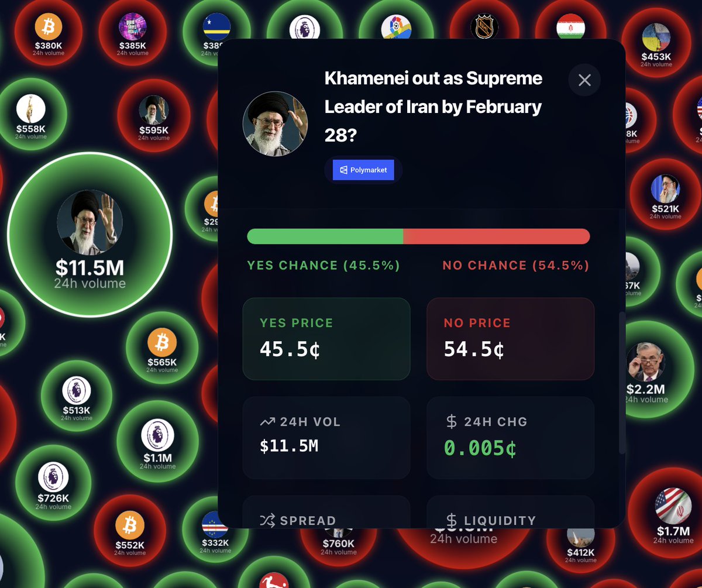Image resolution: width=702 pixels, height=588 pixels.
Task: Click the trending arrow icon beside 24H VOL
Action: pyautogui.click(x=267, y=422)
